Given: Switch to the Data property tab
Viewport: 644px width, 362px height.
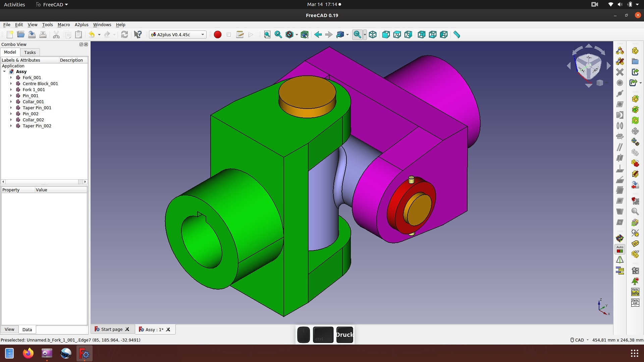Looking at the screenshot, I should tap(27, 329).
